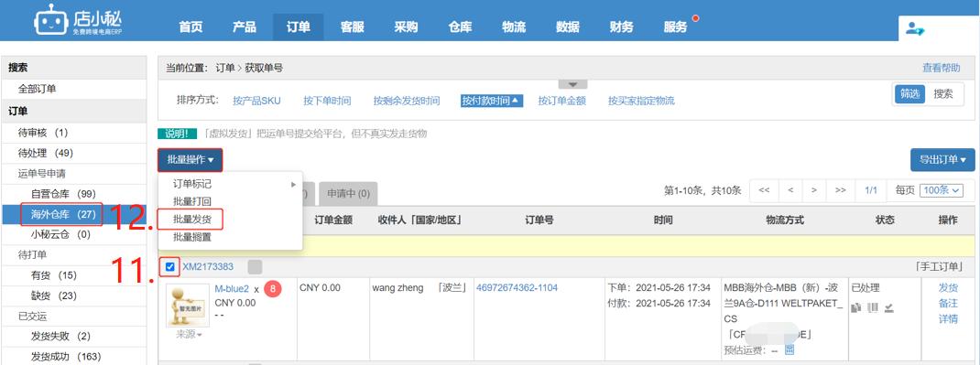Open the 首页 top navigation item

pyautogui.click(x=191, y=27)
